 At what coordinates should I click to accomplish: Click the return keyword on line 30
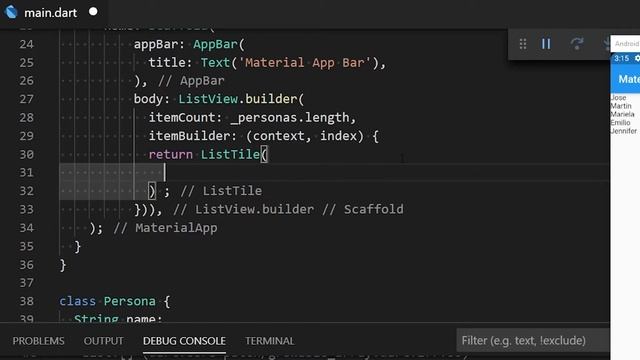click(171, 155)
